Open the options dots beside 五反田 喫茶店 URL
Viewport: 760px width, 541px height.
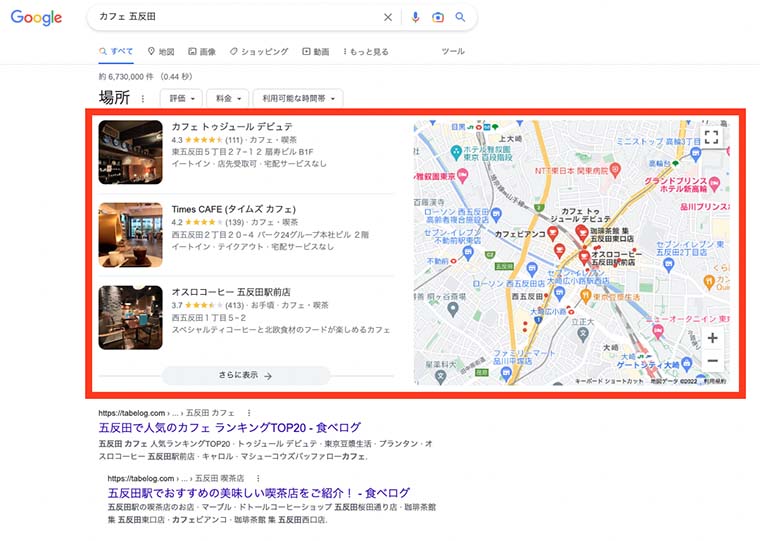(258, 478)
